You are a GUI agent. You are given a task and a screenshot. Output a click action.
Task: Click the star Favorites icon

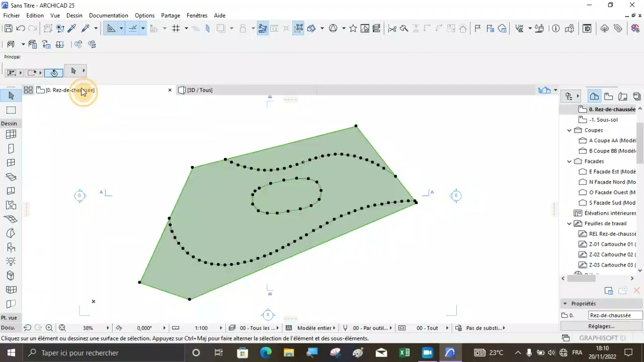coord(353,29)
